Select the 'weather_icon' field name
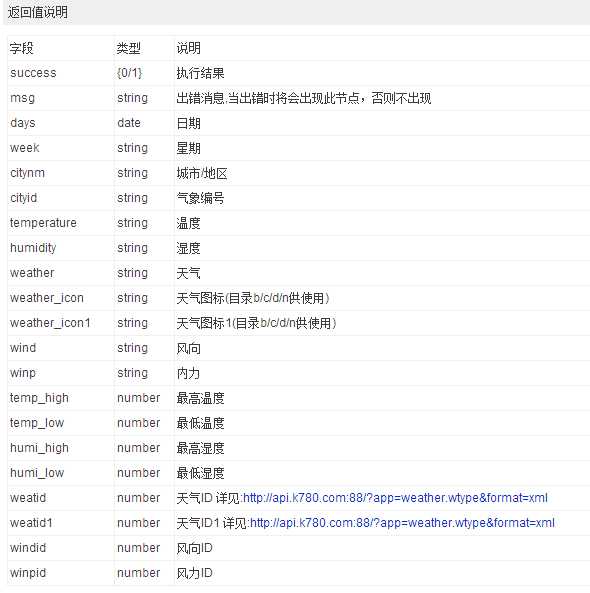Screen dimensions: 590x593 tap(47, 298)
